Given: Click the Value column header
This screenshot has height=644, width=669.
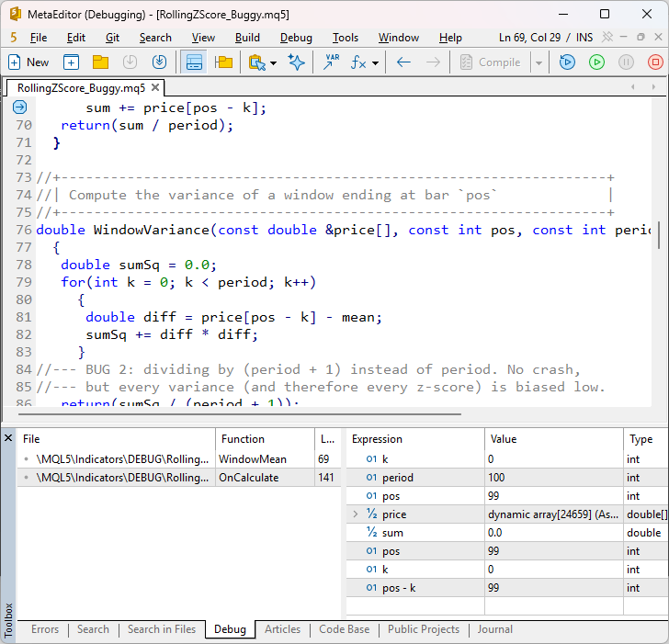Looking at the screenshot, I should click(x=554, y=439).
